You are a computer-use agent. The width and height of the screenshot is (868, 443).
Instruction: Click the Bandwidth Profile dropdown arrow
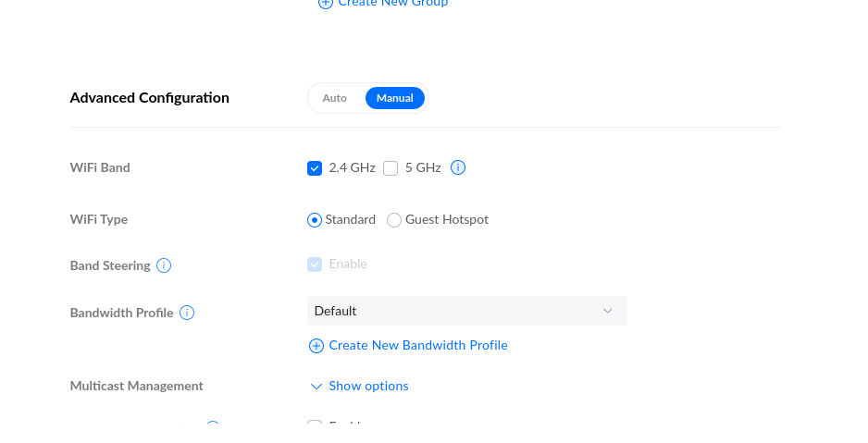click(x=607, y=311)
